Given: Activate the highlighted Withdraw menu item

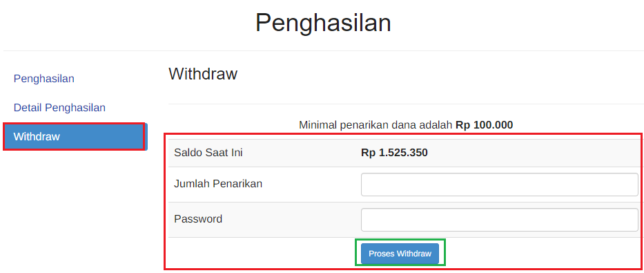Looking at the screenshot, I should coord(75,137).
